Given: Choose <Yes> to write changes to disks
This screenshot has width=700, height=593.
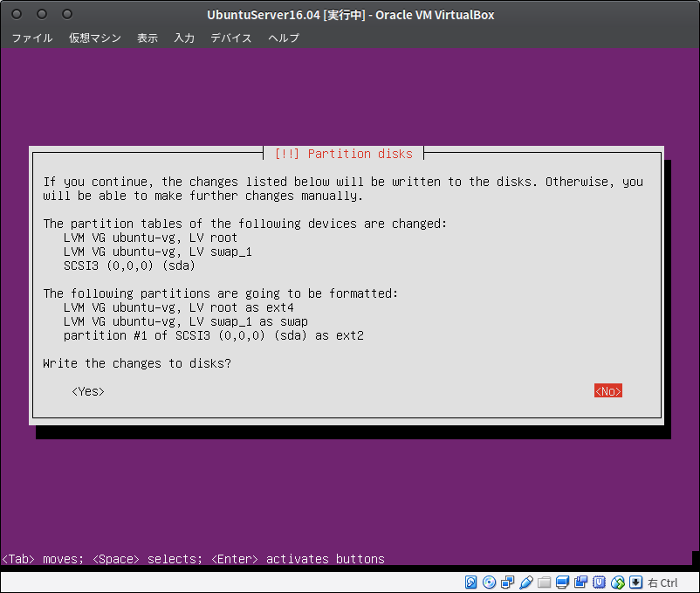Looking at the screenshot, I should [88, 391].
